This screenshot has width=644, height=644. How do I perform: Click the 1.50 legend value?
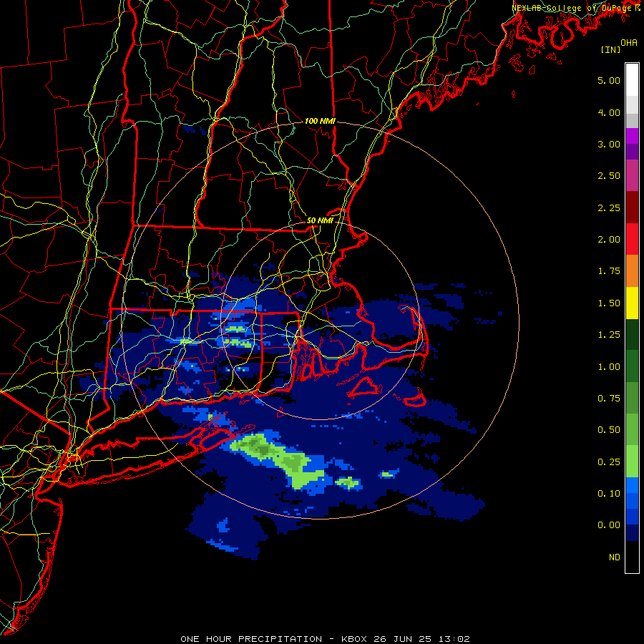click(x=609, y=303)
